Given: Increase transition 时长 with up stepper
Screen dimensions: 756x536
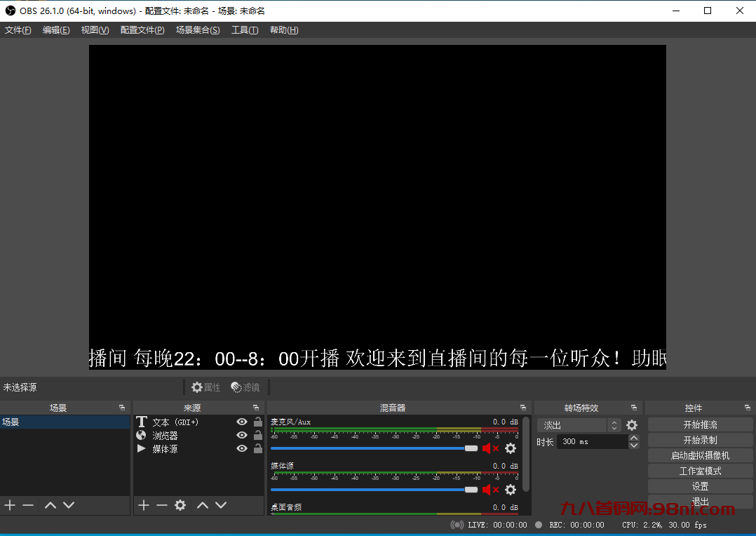Looking at the screenshot, I should [633, 437].
